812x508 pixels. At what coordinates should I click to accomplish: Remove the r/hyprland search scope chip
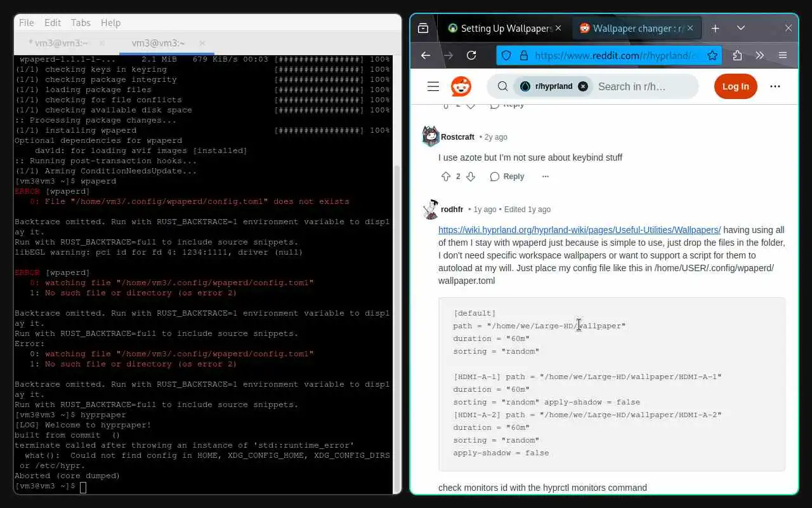583,86
